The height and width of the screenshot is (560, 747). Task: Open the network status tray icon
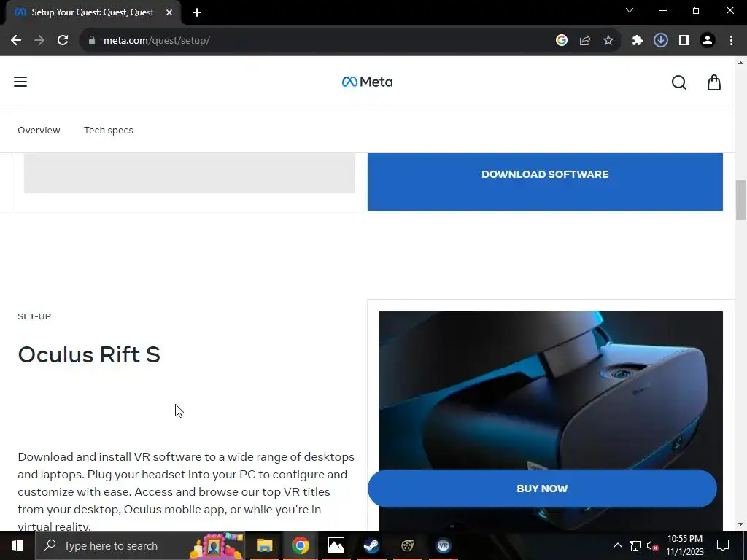[x=635, y=545]
